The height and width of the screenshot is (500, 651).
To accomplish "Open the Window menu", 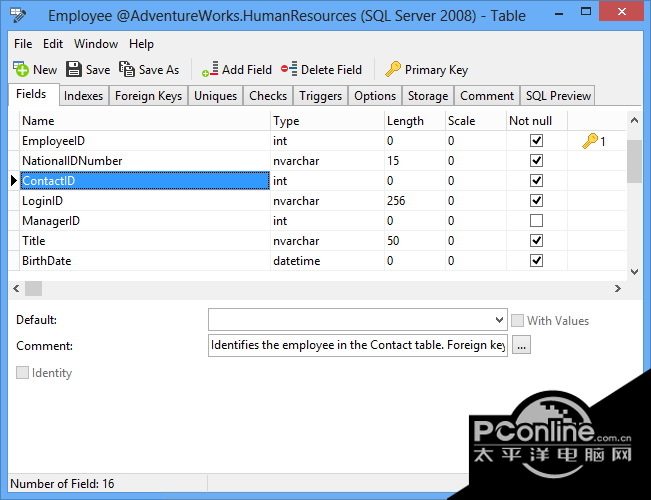I will point(96,44).
